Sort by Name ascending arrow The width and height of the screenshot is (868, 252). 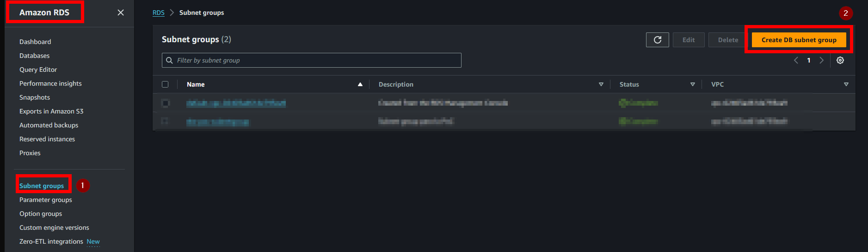(360, 84)
